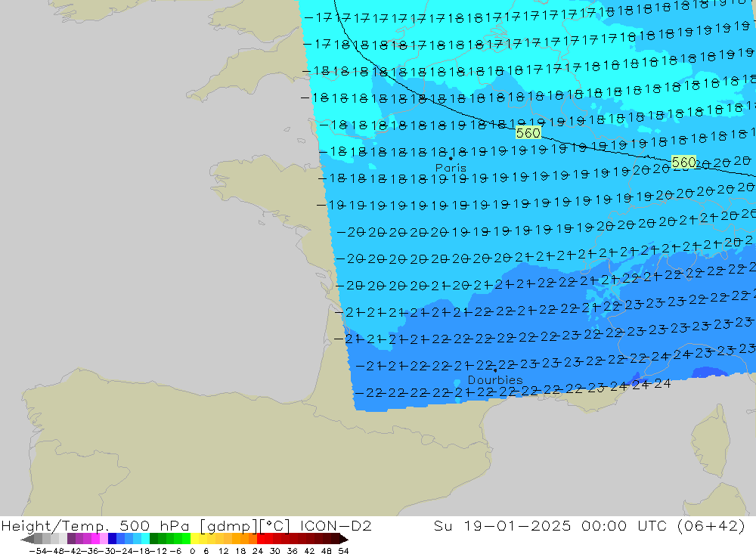Click the legend value 42
This screenshot has width=756, height=554.
309,551
